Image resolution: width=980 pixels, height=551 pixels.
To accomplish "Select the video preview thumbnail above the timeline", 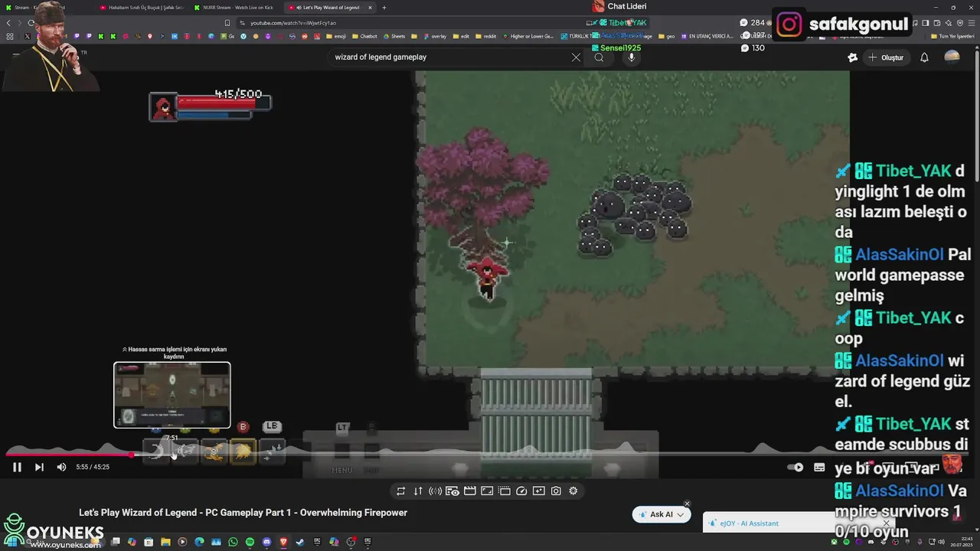I will (172, 395).
